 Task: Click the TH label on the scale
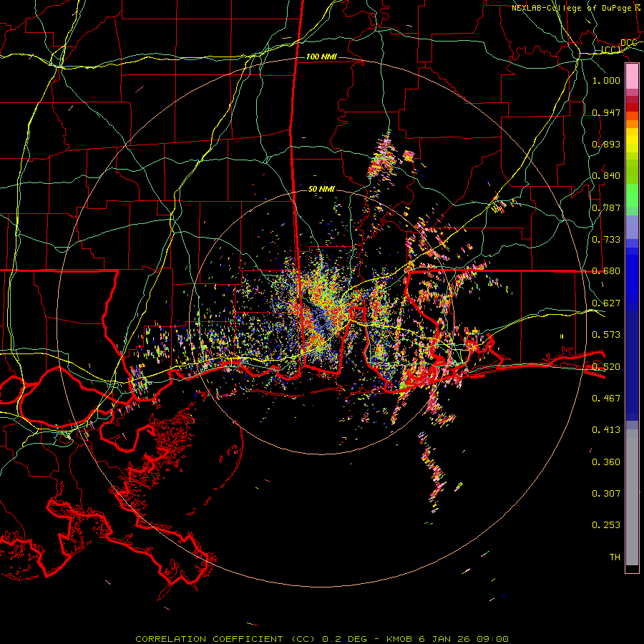[615, 557]
